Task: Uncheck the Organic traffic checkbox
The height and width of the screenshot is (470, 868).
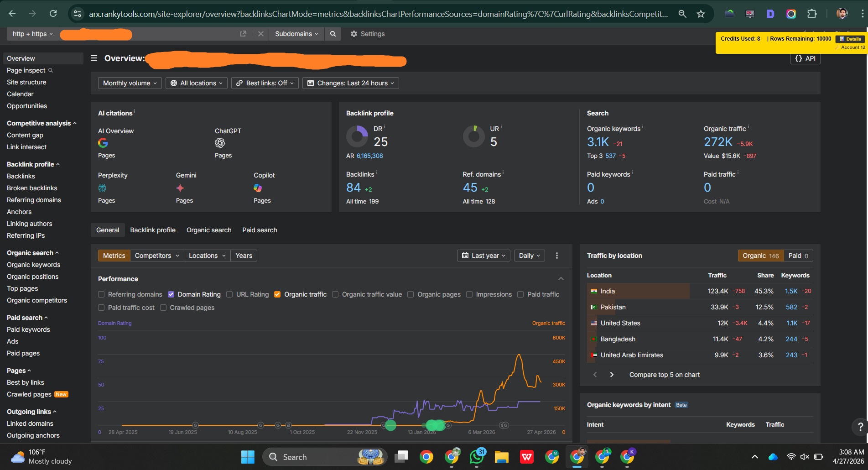Action: coord(277,294)
